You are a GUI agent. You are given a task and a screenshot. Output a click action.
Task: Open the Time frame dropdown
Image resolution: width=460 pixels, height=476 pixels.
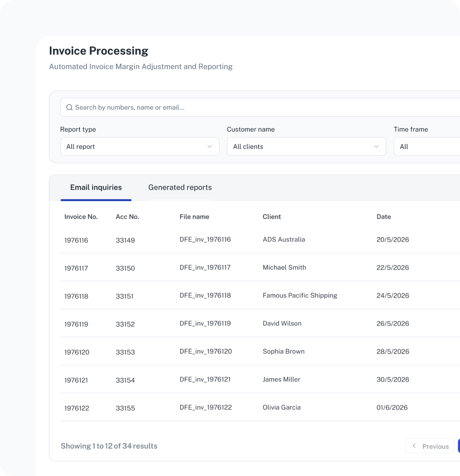click(x=427, y=147)
